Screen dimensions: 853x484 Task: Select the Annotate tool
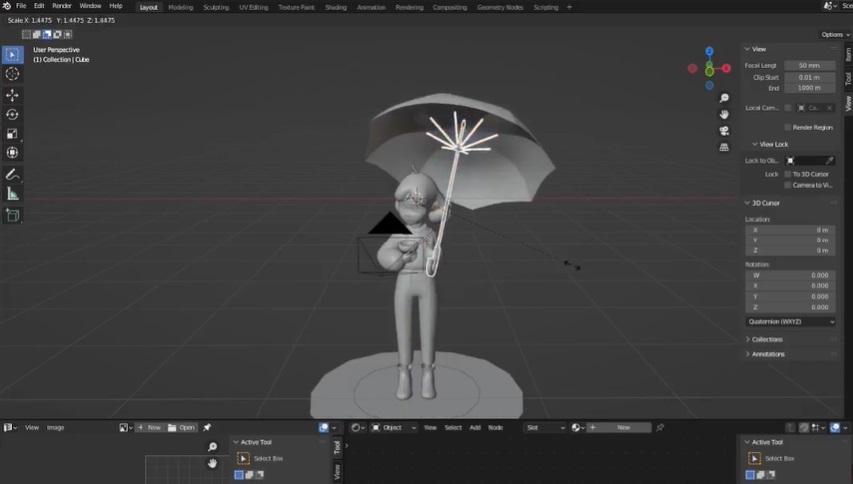(x=13, y=175)
